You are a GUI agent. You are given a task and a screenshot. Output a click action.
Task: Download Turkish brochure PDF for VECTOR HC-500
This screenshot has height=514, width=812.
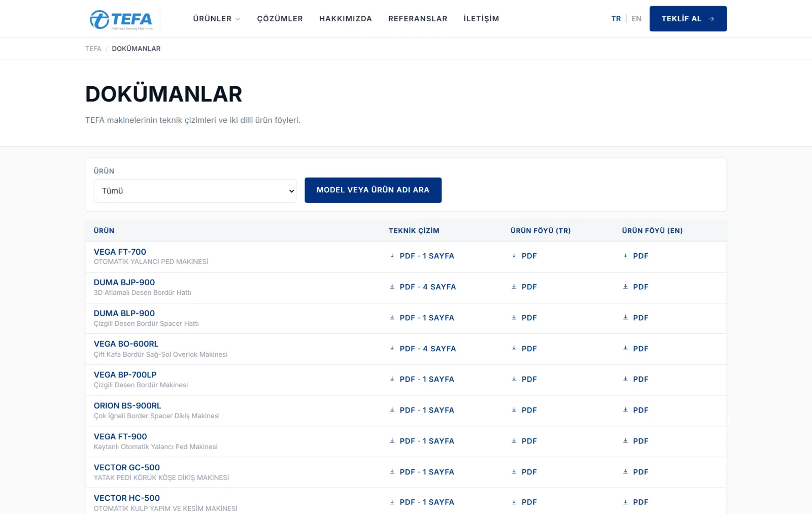click(524, 502)
